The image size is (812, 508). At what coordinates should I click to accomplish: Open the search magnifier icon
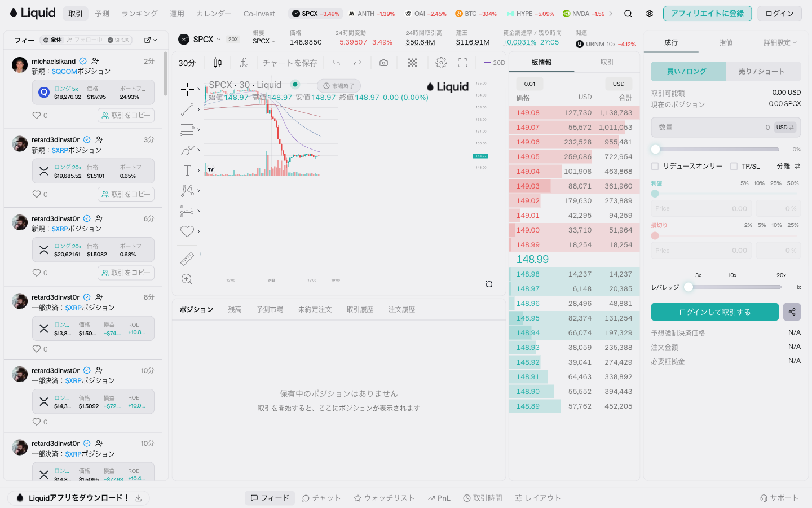[628, 14]
